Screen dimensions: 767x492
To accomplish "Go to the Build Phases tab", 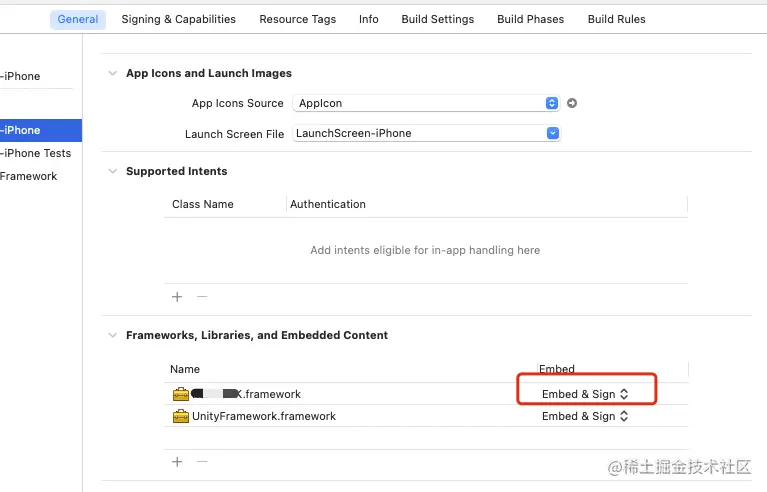I will point(530,19).
